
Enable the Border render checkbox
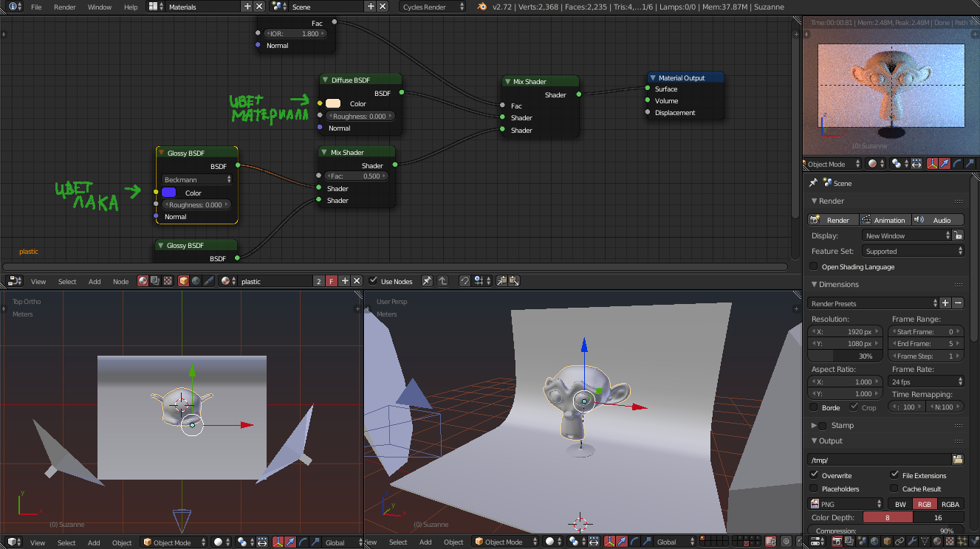pos(815,407)
